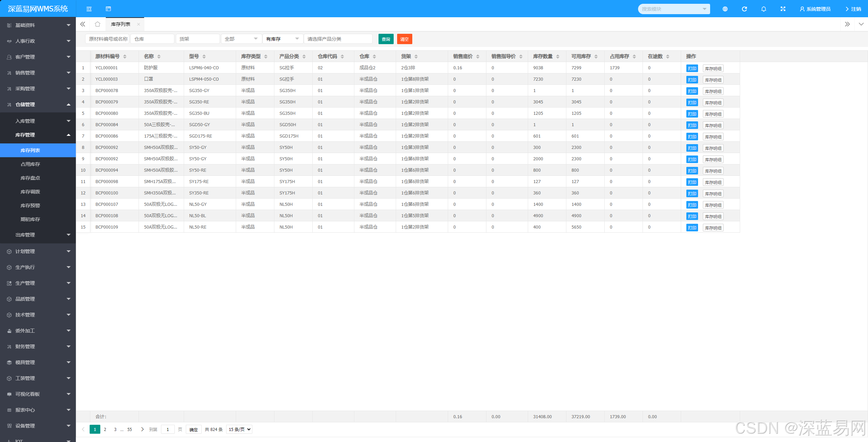Viewport: 868px width, 442px height.
Task: Close the 库存列表 tab
Action: 138,24
